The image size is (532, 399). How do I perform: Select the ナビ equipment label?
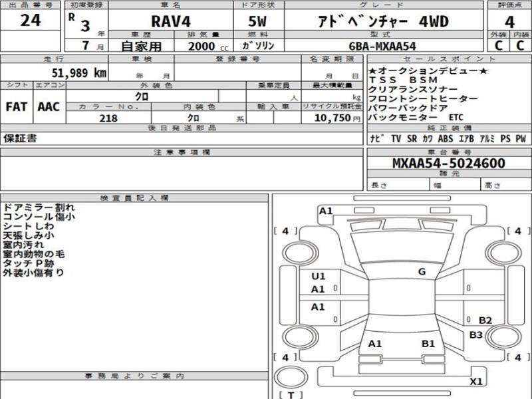click(x=376, y=139)
